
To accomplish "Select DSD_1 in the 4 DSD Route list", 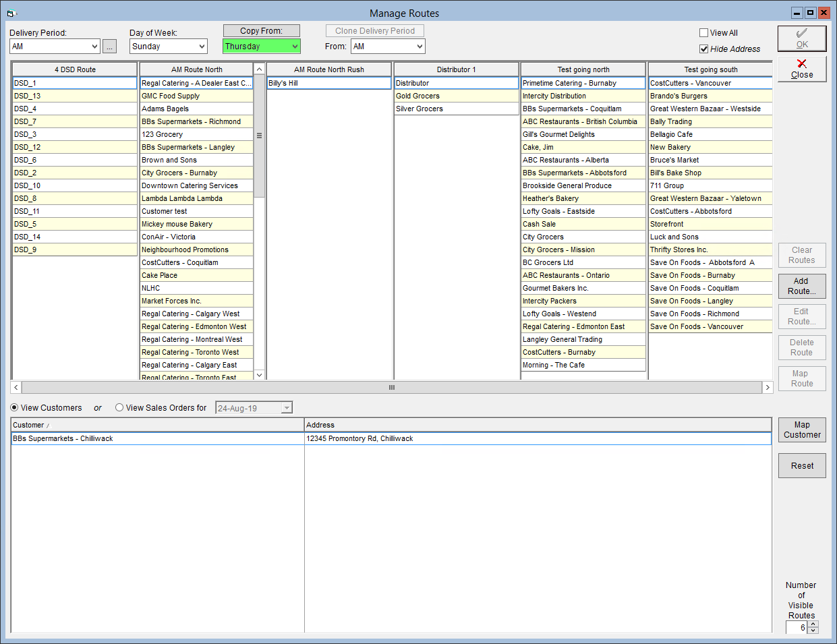I will tap(75, 83).
